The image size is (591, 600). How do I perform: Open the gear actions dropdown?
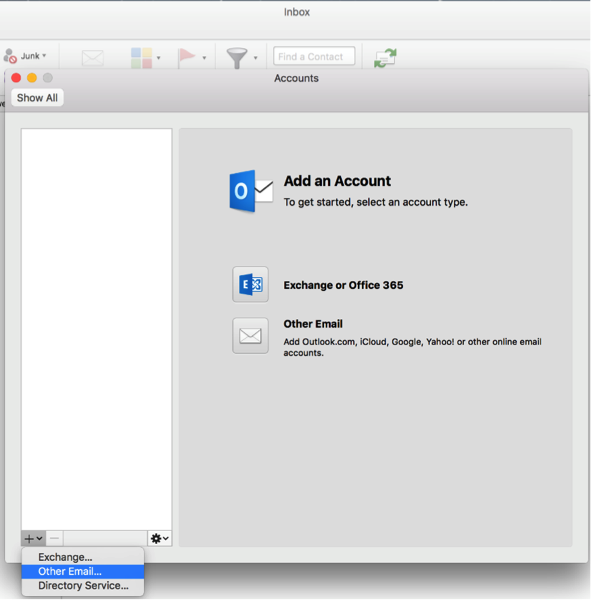point(160,538)
